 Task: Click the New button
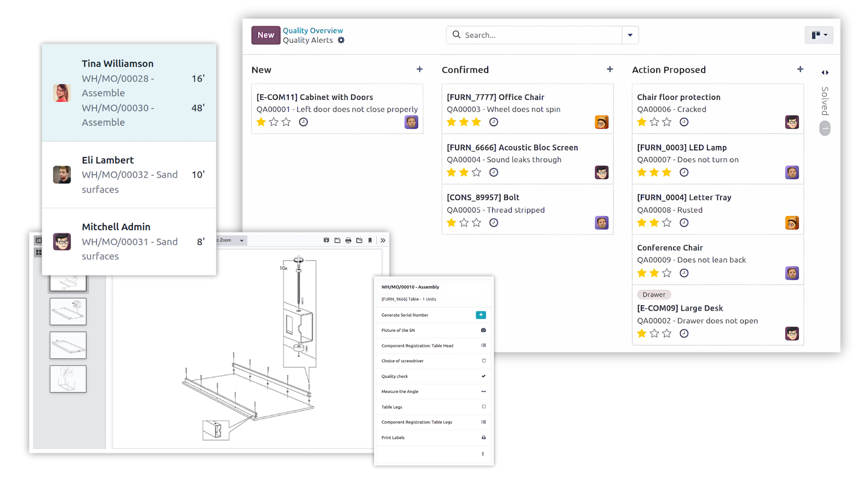pos(266,35)
